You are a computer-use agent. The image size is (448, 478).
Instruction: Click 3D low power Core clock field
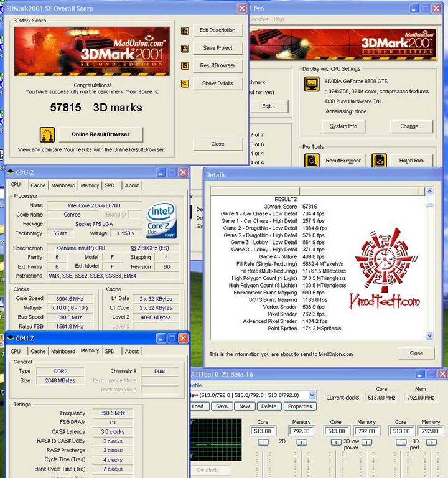337,431
